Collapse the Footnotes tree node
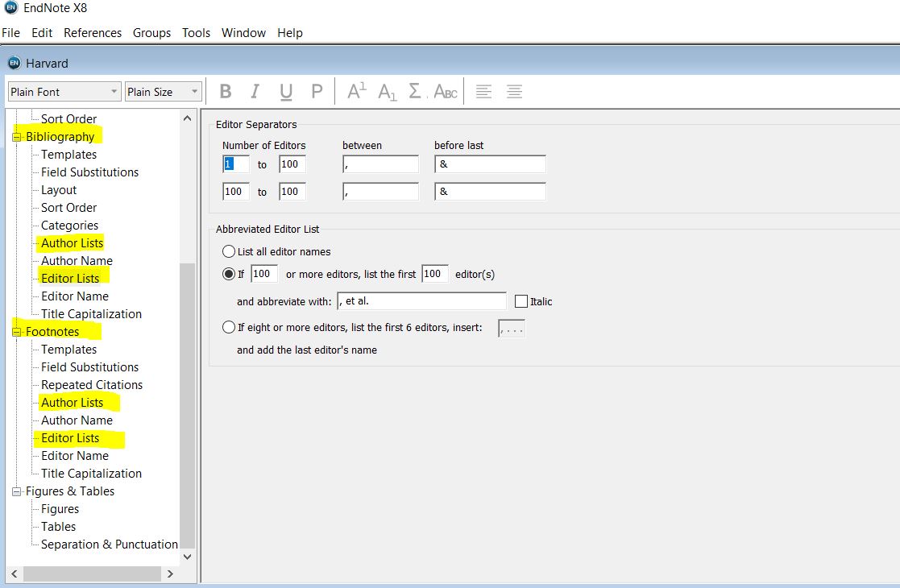 pyautogui.click(x=17, y=332)
